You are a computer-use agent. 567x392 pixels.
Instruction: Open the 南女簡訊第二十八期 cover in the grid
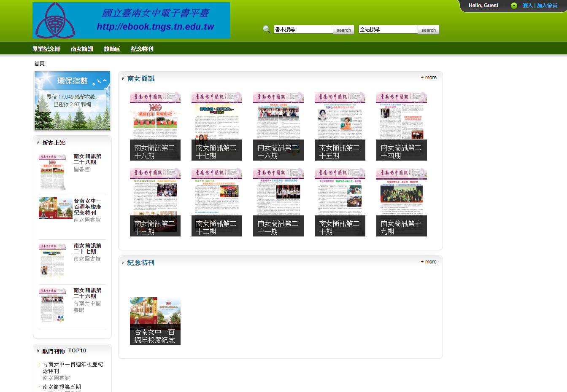(x=155, y=126)
